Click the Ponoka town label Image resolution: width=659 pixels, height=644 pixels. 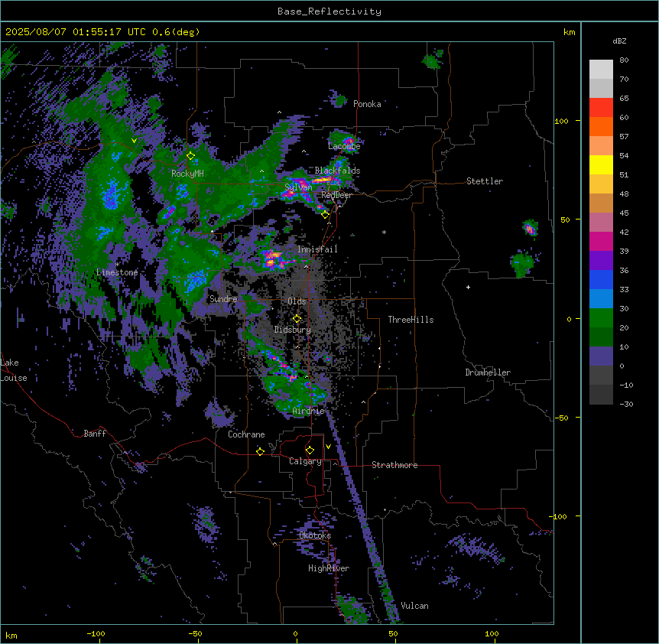(x=367, y=104)
